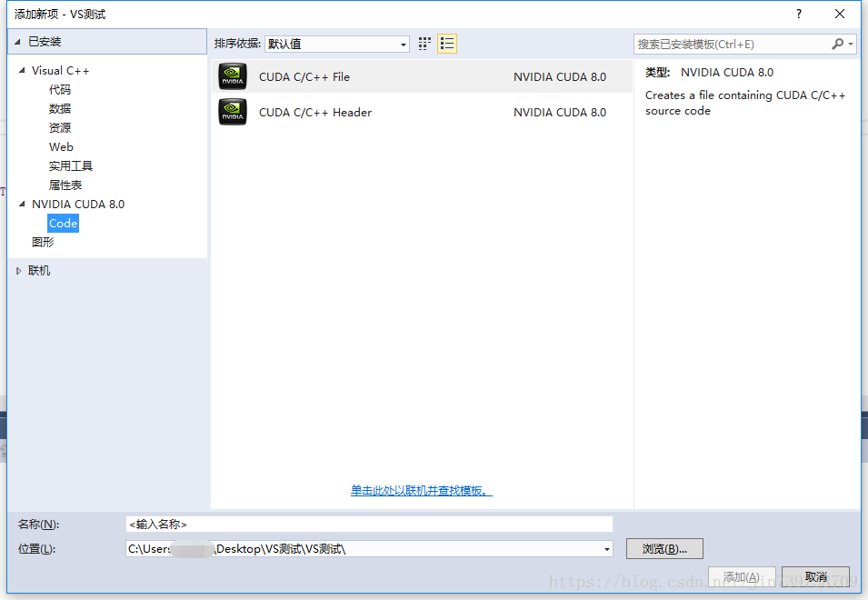This screenshot has width=868, height=600.
Task: Click the NVIDIA icon for CUDA C/C++ Header
Action: (x=233, y=112)
